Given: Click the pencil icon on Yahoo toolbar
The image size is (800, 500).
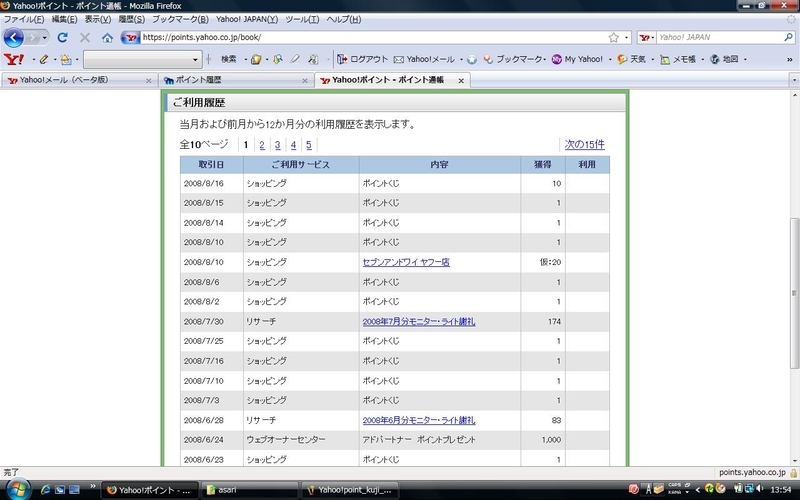Looking at the screenshot, I should 44,59.
